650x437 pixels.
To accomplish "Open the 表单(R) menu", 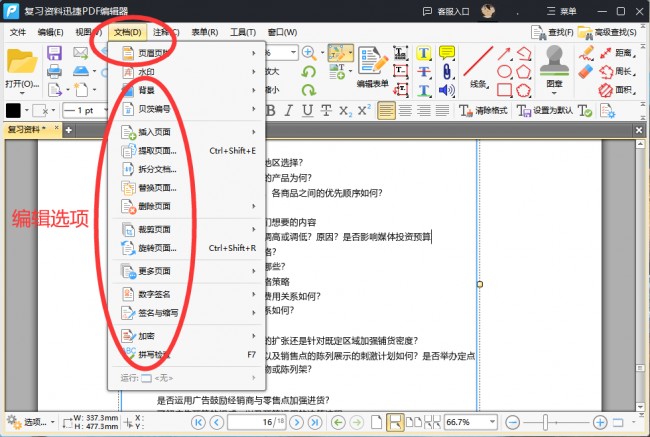I will 204,32.
